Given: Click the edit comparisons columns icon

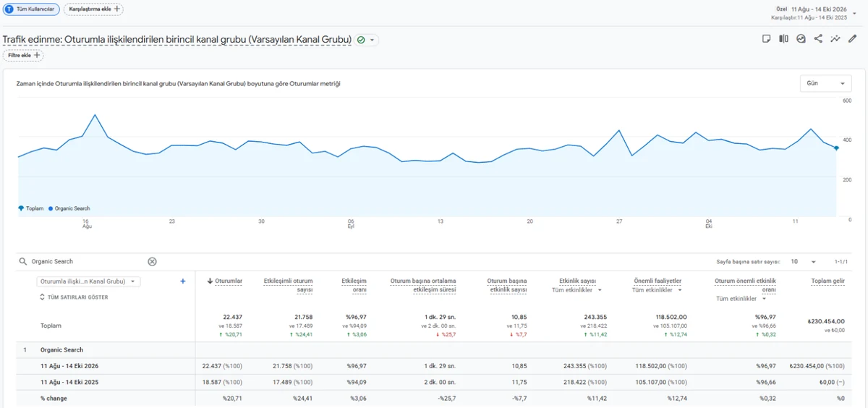Looking at the screenshot, I should pyautogui.click(x=783, y=39).
